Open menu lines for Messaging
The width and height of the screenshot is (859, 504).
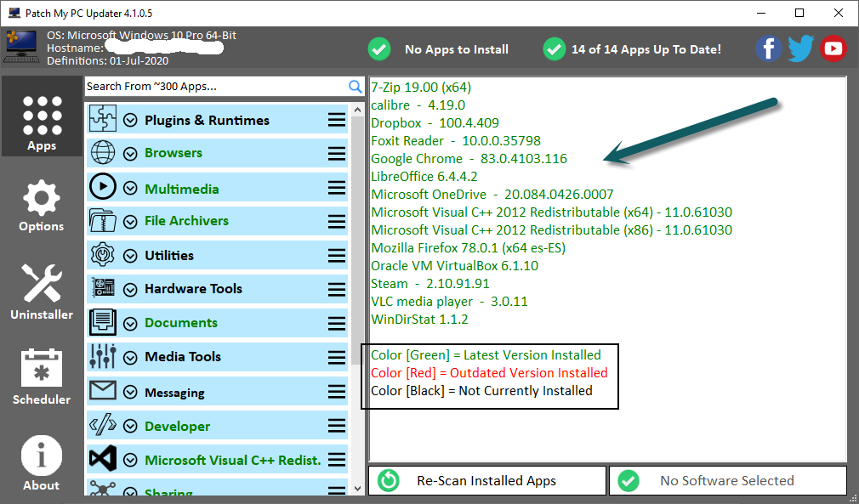(337, 392)
